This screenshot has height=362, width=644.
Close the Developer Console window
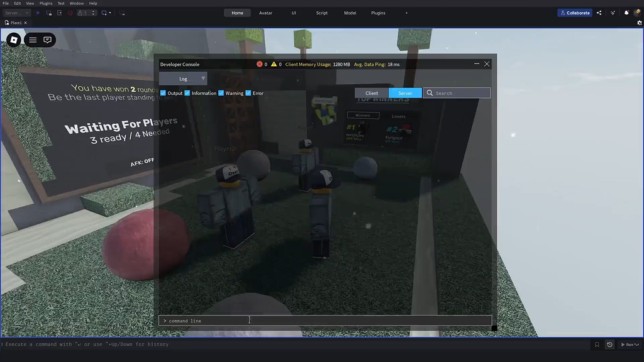coord(487,64)
